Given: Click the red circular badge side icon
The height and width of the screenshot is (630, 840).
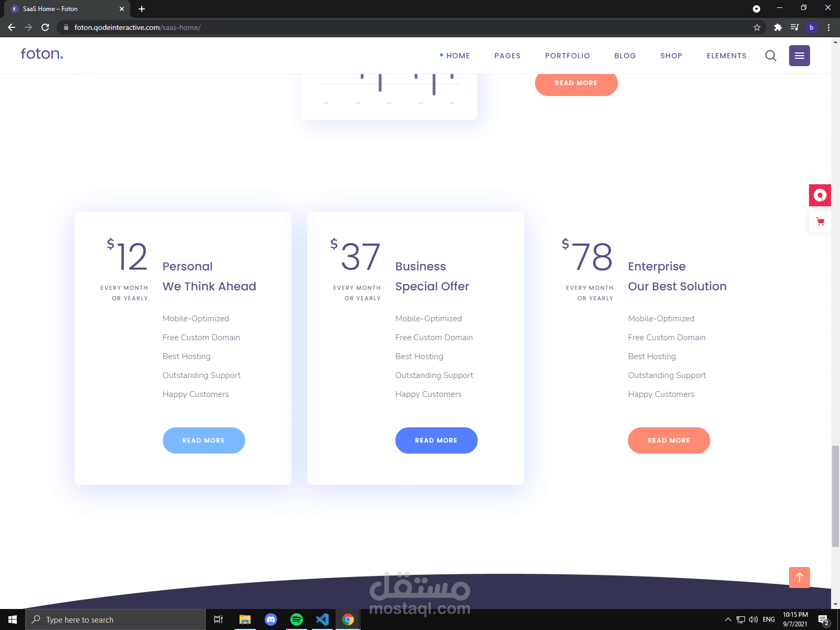Looking at the screenshot, I should [820, 195].
